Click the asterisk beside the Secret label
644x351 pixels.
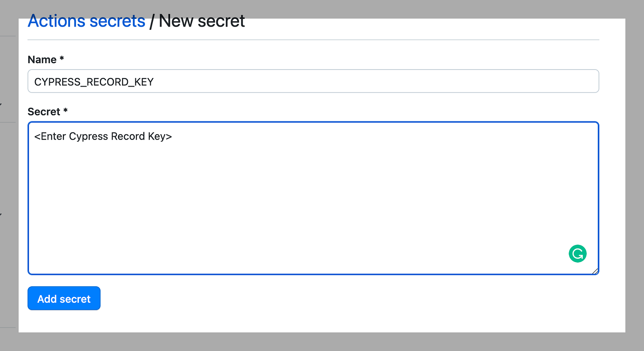(65, 111)
